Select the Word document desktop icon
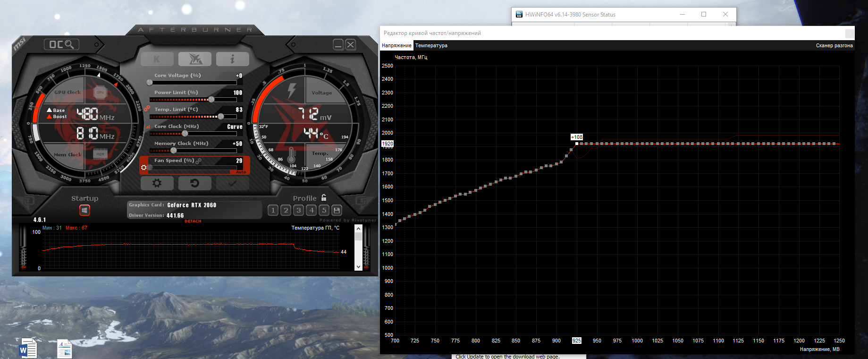This screenshot has height=359, width=868. [27, 349]
